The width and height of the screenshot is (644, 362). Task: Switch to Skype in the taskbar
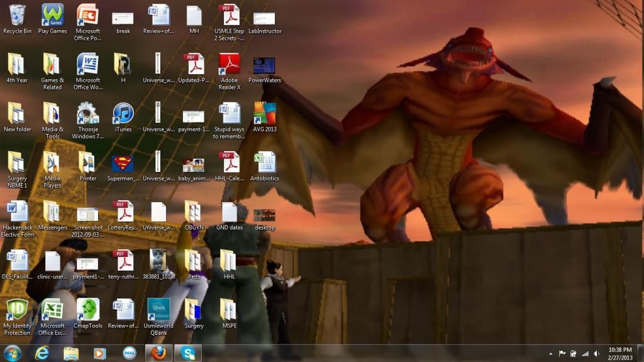point(187,353)
